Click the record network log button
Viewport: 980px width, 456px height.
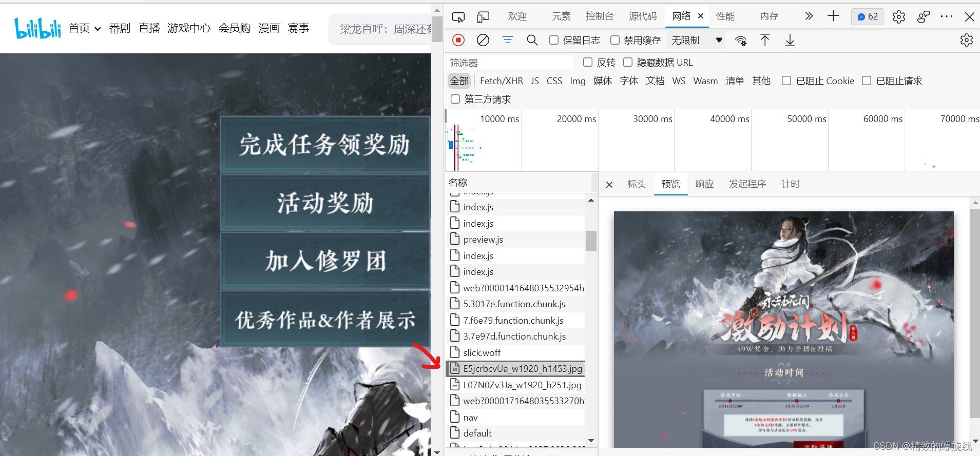[x=458, y=40]
